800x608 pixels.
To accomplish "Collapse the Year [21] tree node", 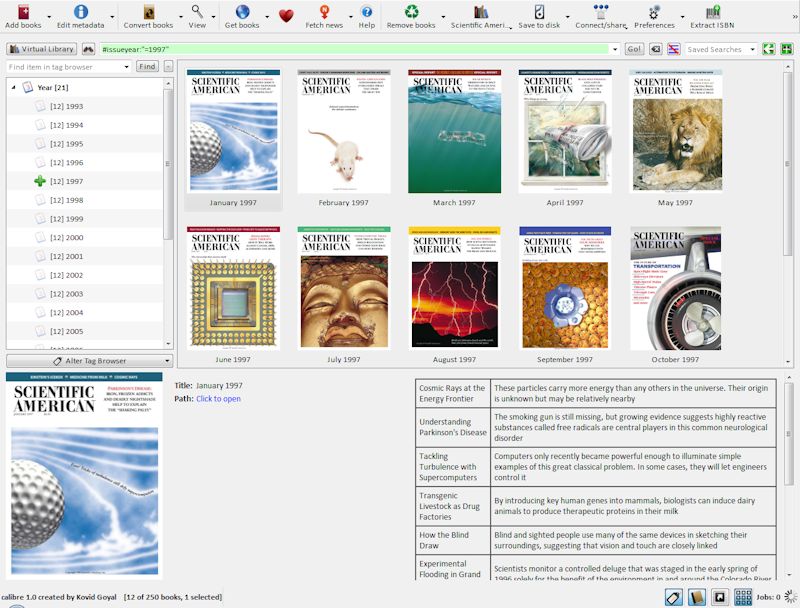I will (x=13, y=88).
